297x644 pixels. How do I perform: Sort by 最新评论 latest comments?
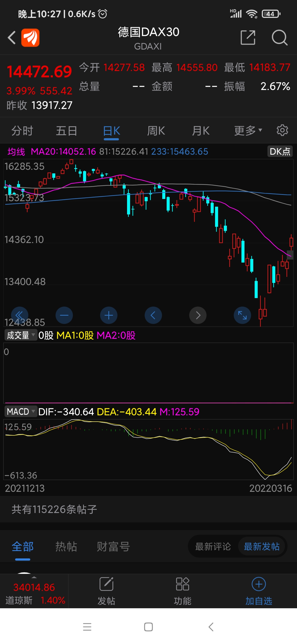(x=213, y=546)
